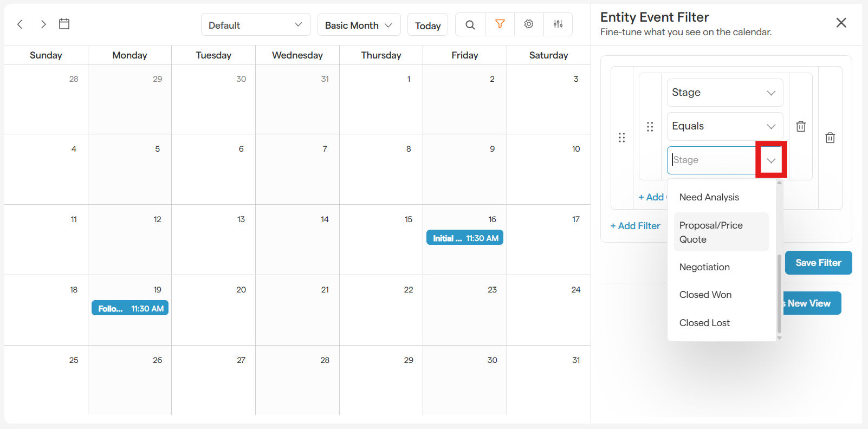The width and height of the screenshot is (868, 429).
Task: Grab the inner condition drag handle
Action: [x=650, y=127]
